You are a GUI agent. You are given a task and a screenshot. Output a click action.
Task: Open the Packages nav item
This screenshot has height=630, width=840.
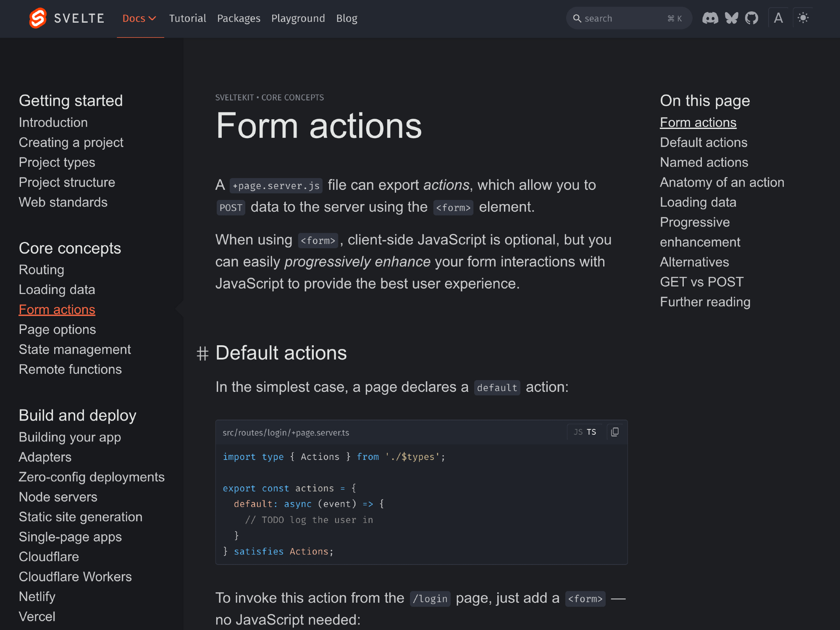(x=239, y=18)
